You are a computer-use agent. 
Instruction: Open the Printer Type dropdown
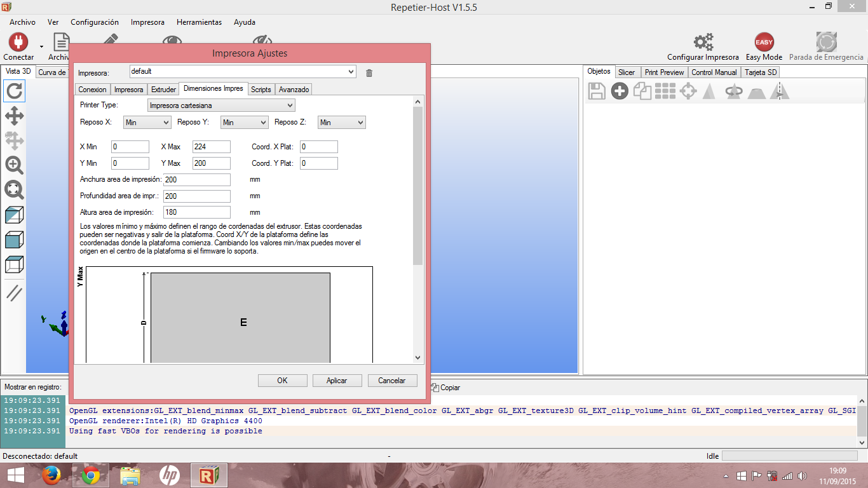pos(221,105)
